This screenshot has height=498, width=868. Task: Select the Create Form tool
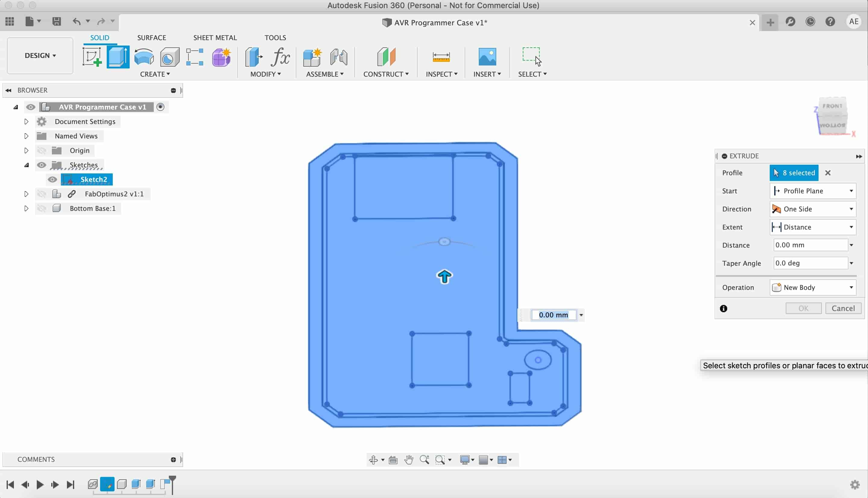pyautogui.click(x=222, y=57)
